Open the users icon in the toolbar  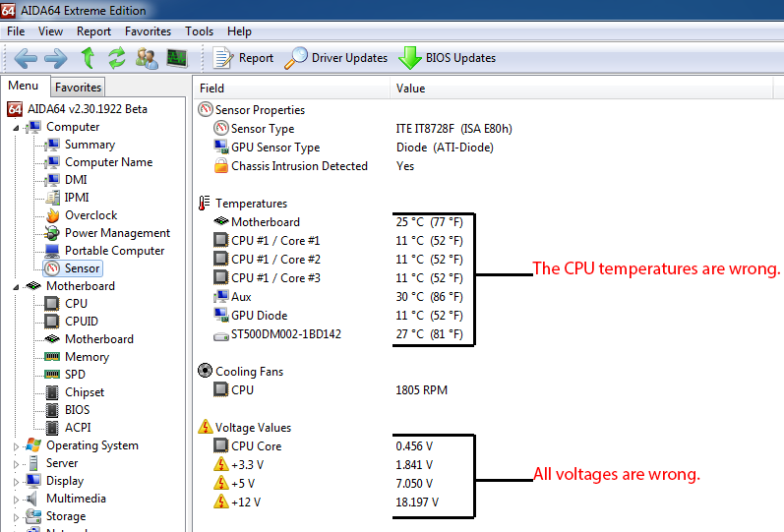(x=147, y=58)
